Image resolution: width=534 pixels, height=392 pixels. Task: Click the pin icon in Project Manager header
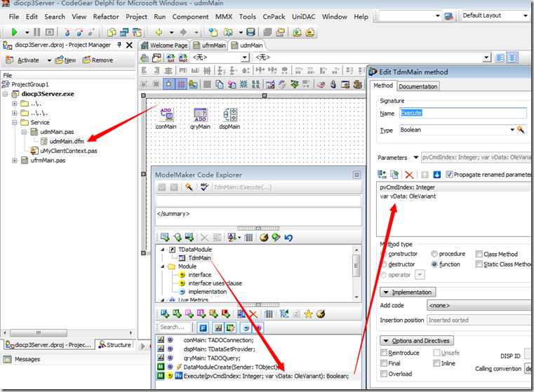pyautogui.click(x=119, y=45)
